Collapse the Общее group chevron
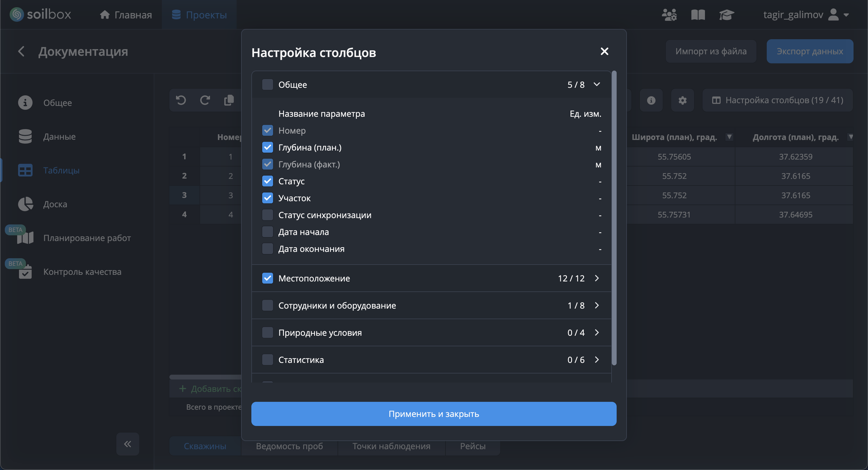 [596, 84]
